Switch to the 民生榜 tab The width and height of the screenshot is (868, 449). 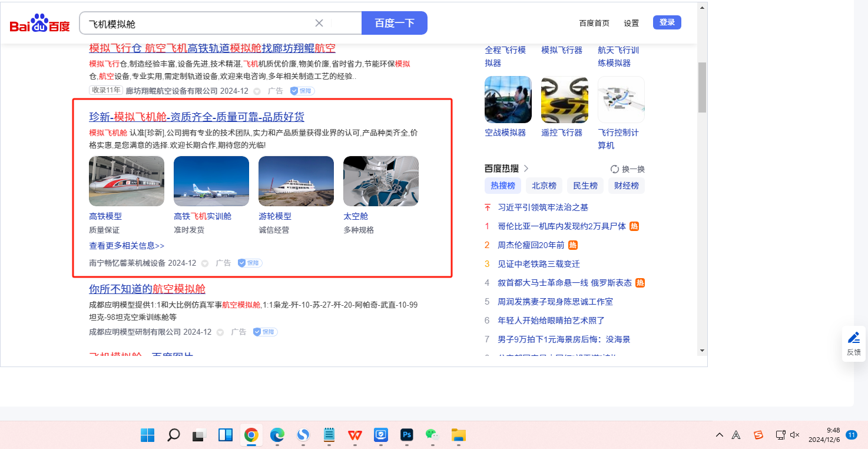pos(585,186)
